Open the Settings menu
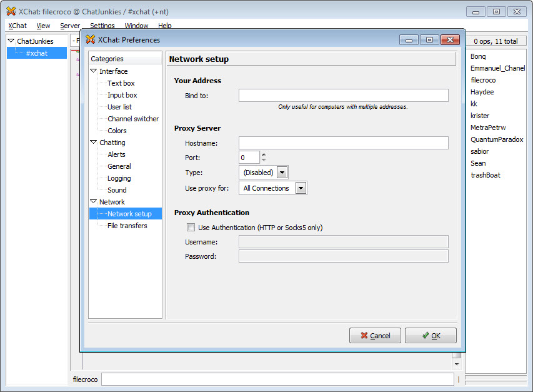 point(102,26)
